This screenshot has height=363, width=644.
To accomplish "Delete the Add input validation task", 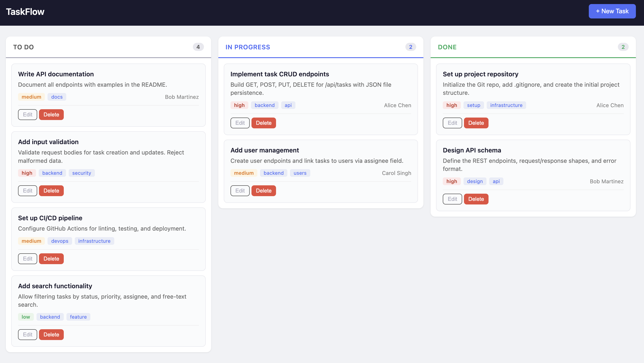I will pos(51,191).
